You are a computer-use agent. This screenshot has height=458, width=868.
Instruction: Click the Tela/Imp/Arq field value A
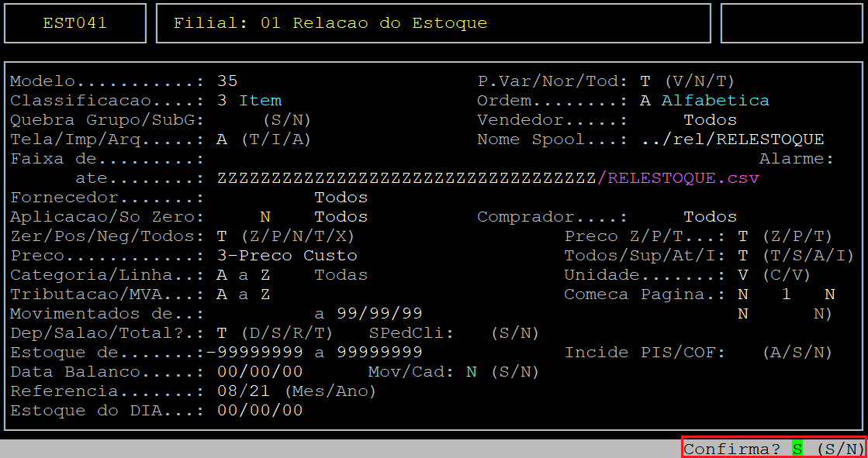(x=222, y=139)
